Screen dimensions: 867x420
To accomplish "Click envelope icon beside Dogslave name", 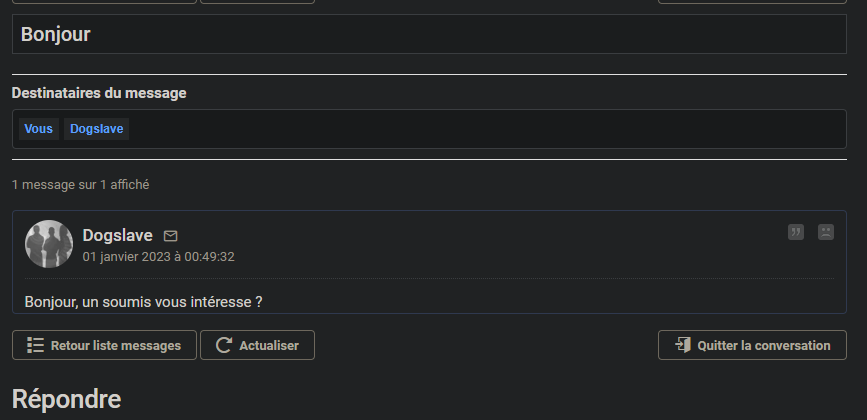I will (x=171, y=236).
